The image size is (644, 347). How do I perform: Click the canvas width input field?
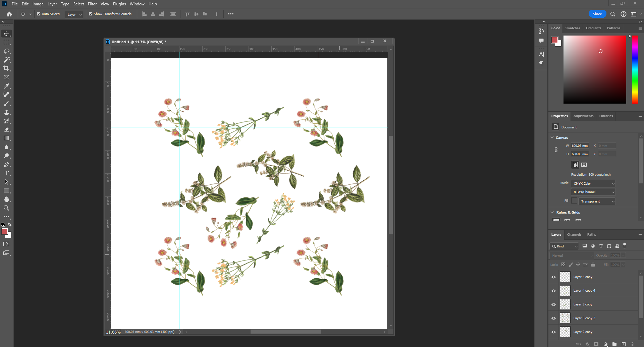point(580,146)
